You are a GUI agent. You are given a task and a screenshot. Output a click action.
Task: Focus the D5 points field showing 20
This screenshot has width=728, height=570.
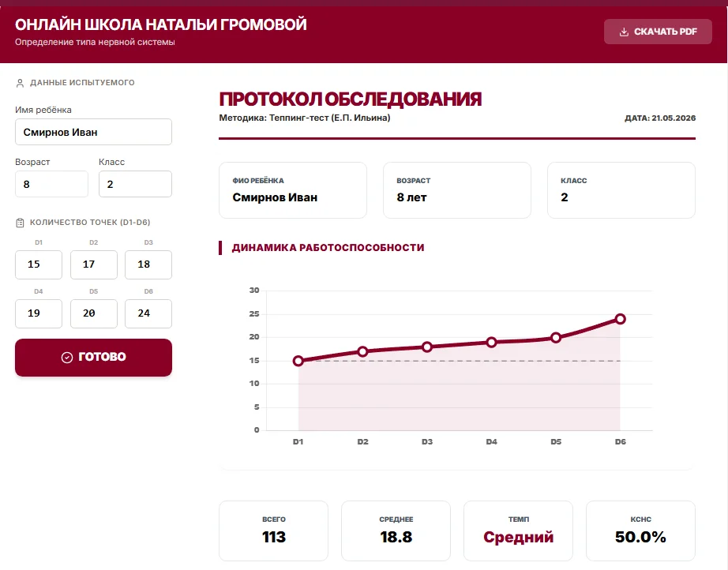[x=94, y=313]
